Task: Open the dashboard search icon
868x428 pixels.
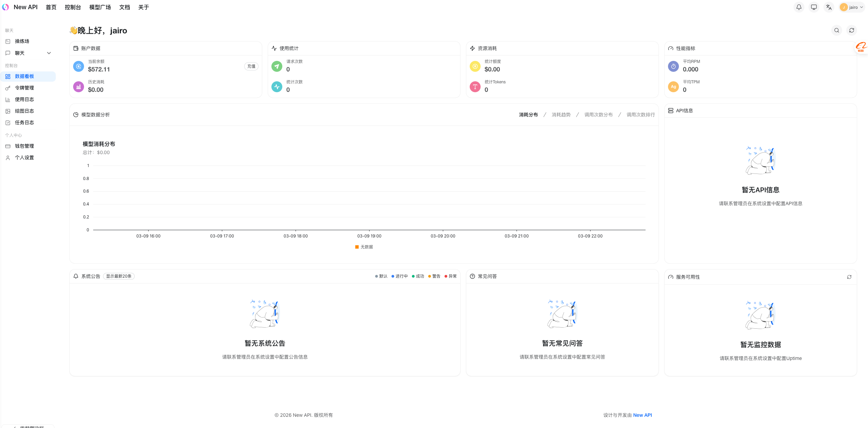Action: coord(836,30)
